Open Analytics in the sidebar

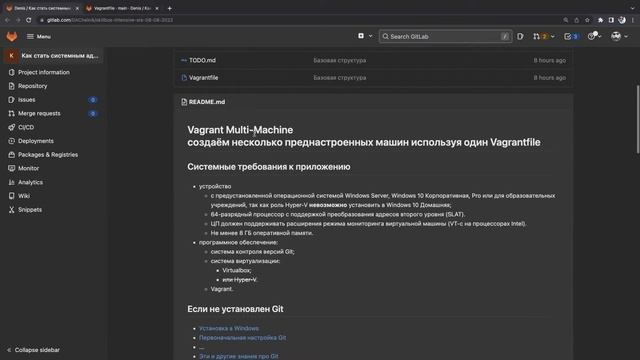pyautogui.click(x=30, y=182)
